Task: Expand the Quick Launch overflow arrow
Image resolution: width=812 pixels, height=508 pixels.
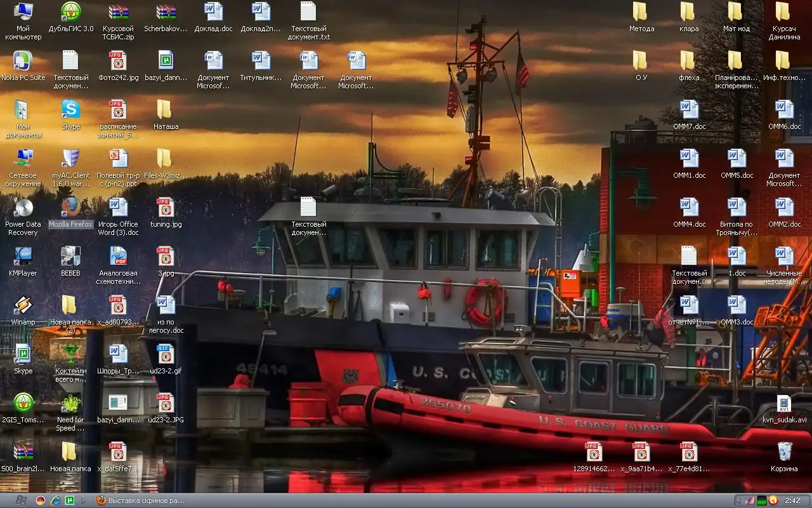Action: [84, 501]
